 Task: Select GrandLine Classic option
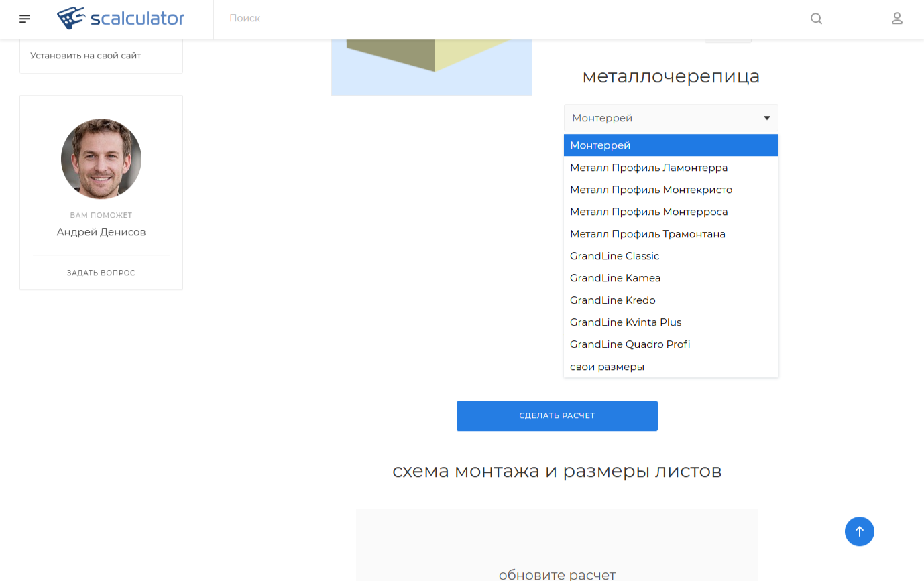click(x=671, y=256)
